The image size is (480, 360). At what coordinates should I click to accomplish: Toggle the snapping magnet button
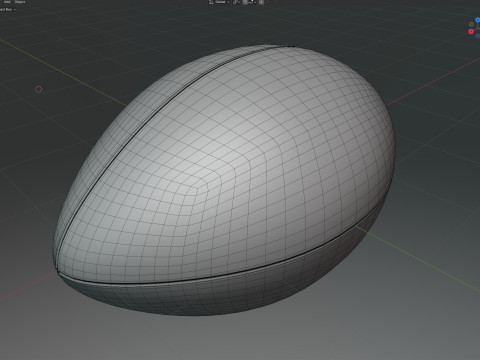pyautogui.click(x=245, y=2)
